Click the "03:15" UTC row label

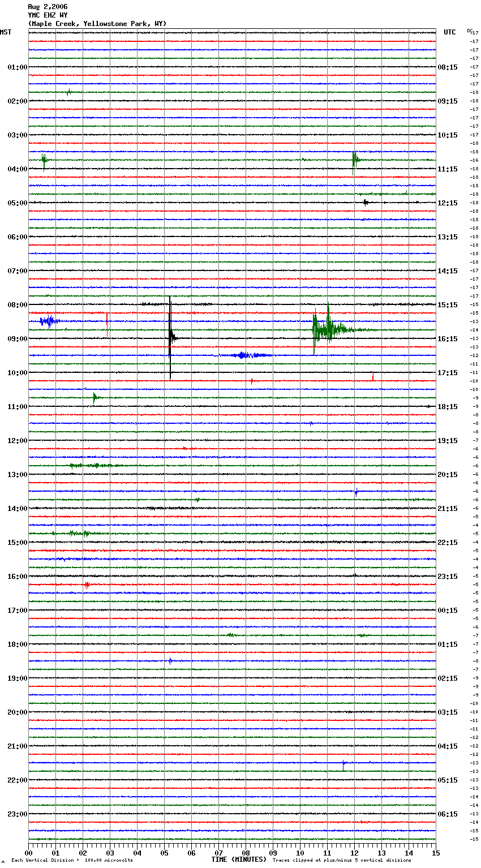(448, 712)
